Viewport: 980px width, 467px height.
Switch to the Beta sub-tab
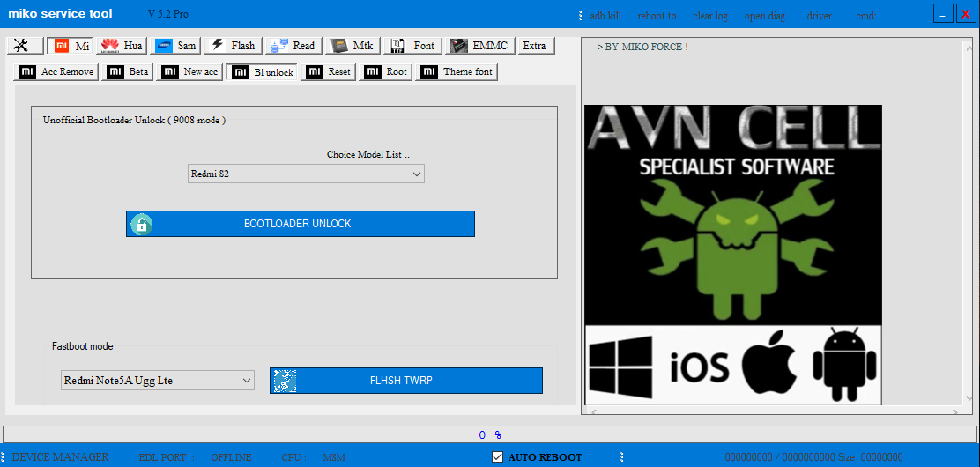pos(128,72)
